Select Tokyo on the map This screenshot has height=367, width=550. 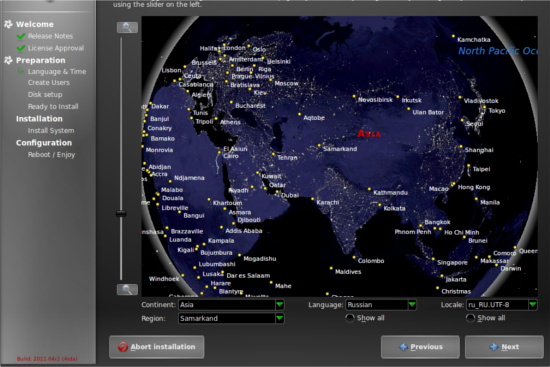click(497, 111)
